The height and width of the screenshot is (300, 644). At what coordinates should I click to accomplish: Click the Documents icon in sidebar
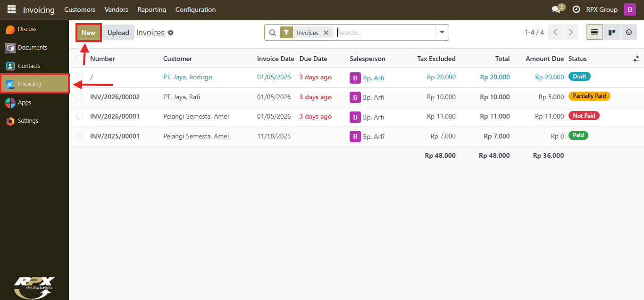pyautogui.click(x=10, y=48)
